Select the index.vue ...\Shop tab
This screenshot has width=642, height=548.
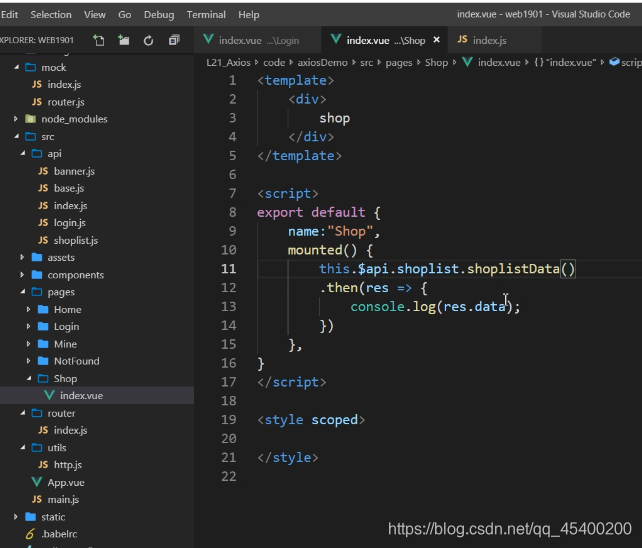(385, 40)
